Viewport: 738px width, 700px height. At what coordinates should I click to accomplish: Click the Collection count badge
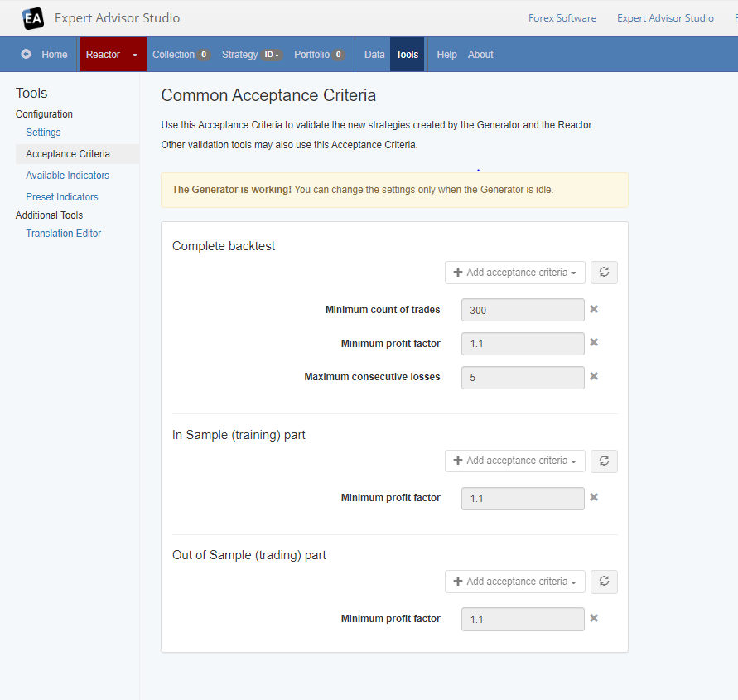click(204, 55)
